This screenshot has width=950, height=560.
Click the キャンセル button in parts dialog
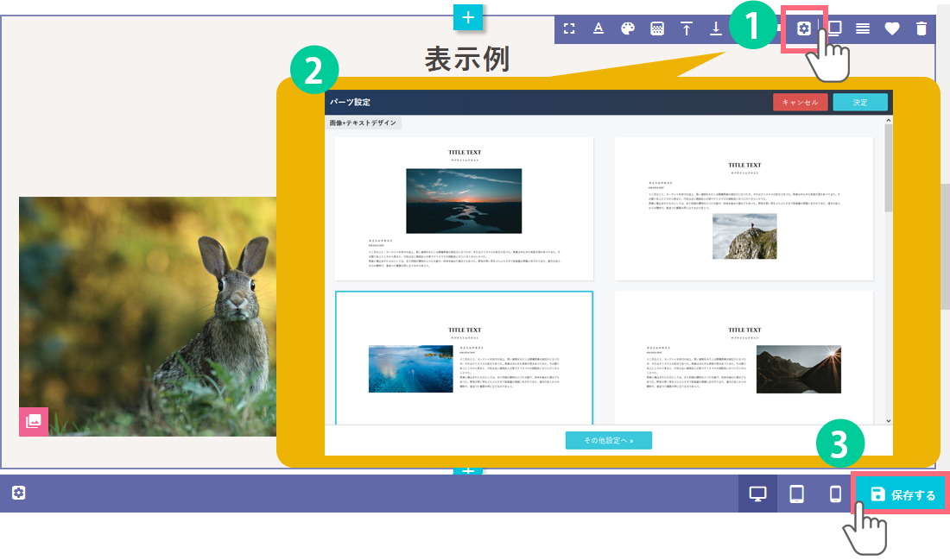(x=800, y=102)
